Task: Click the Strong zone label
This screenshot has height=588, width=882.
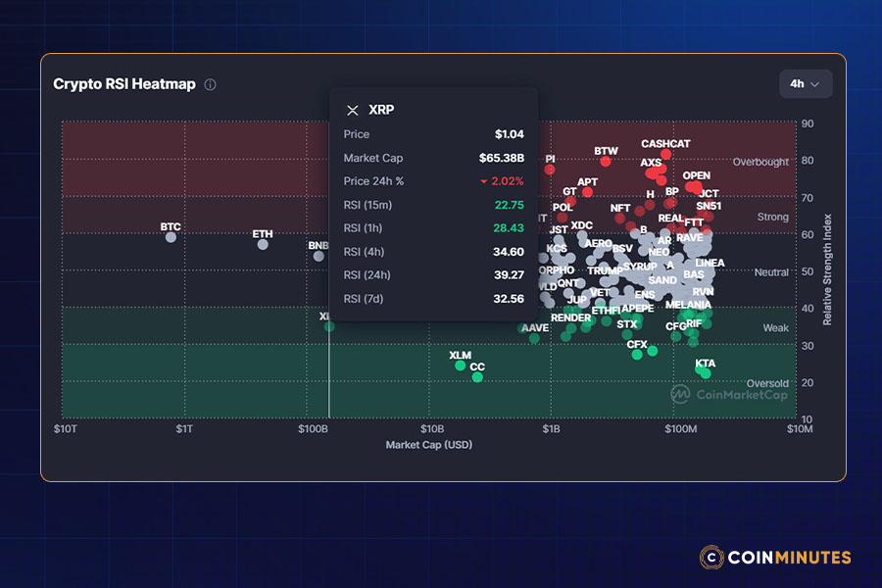Action: [773, 217]
